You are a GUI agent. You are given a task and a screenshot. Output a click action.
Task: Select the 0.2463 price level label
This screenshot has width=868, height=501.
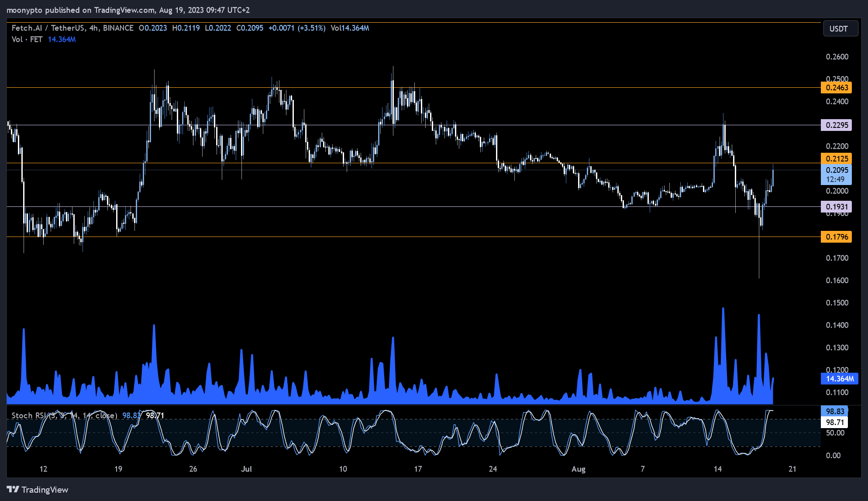[837, 88]
